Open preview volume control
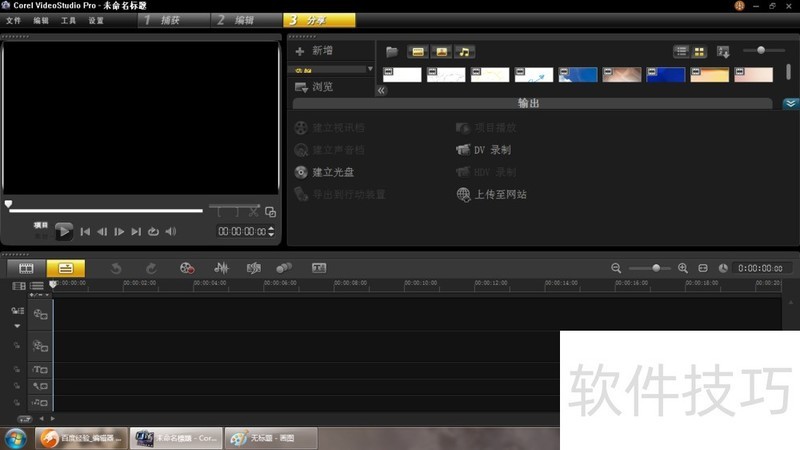This screenshot has width=800, height=450. [x=170, y=232]
